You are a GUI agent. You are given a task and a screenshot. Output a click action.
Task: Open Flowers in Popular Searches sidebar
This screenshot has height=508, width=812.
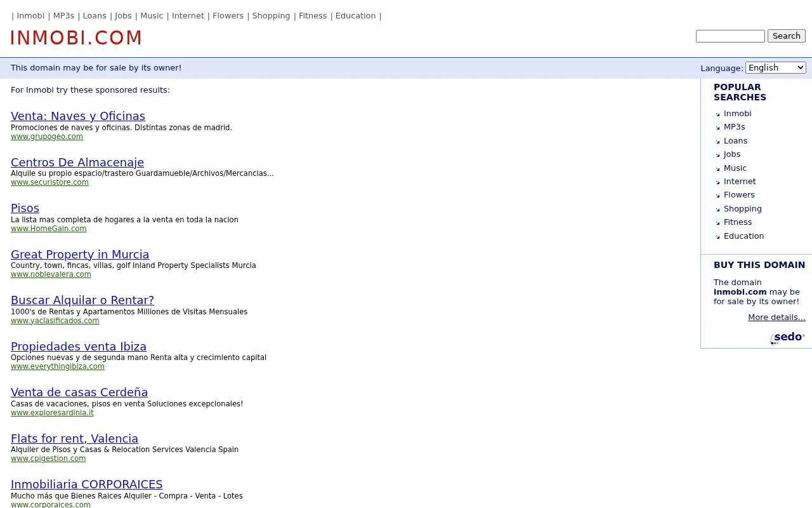click(739, 195)
